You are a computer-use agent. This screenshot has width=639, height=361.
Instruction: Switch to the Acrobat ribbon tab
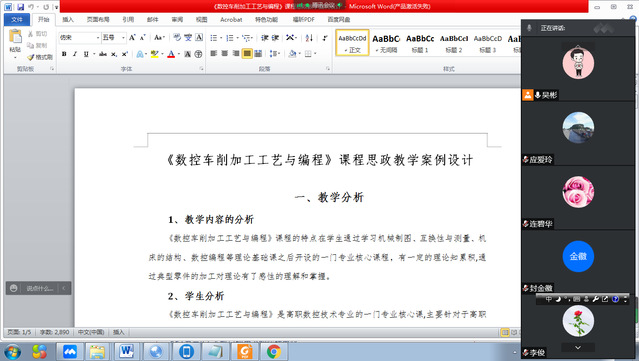(231, 20)
